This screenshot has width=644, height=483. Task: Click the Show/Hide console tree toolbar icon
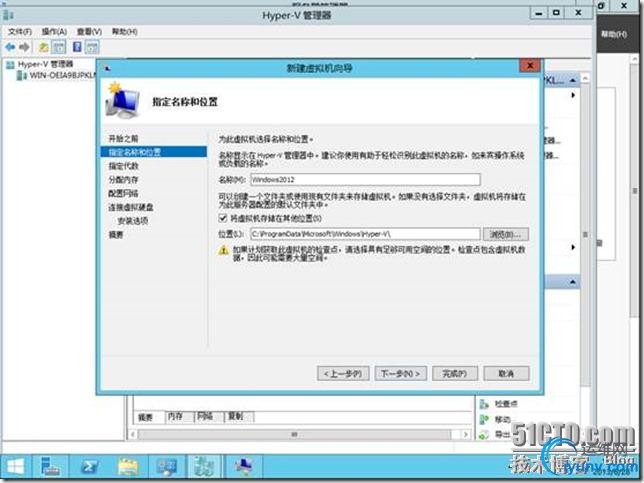[58, 47]
